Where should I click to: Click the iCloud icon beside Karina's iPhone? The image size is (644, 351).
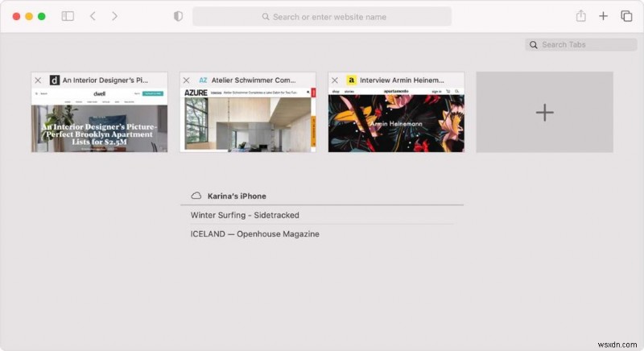click(196, 196)
